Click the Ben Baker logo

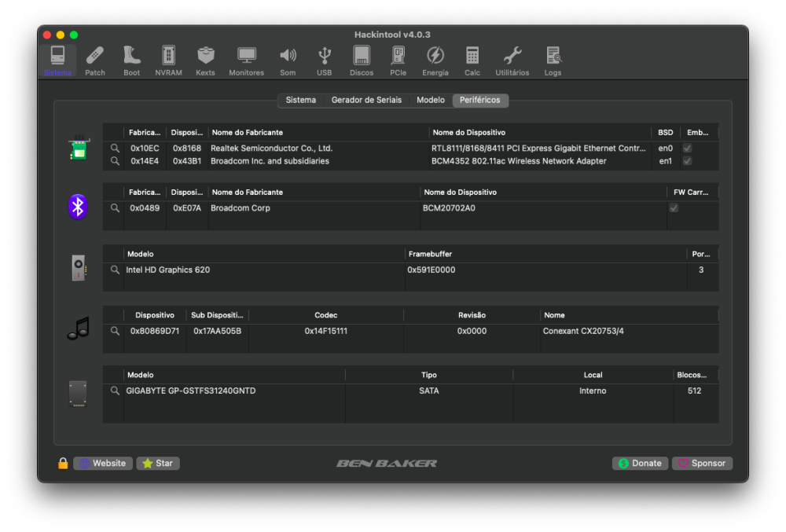[x=387, y=464]
